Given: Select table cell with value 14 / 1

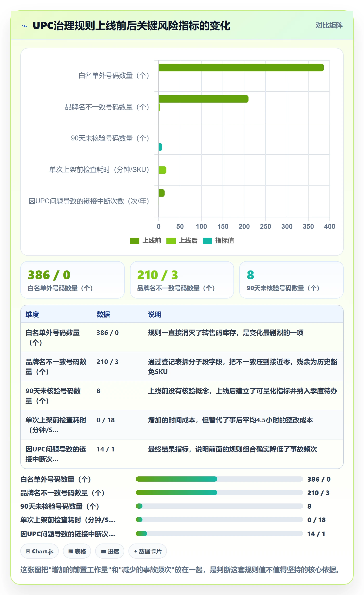Looking at the screenshot, I should pos(117,454).
